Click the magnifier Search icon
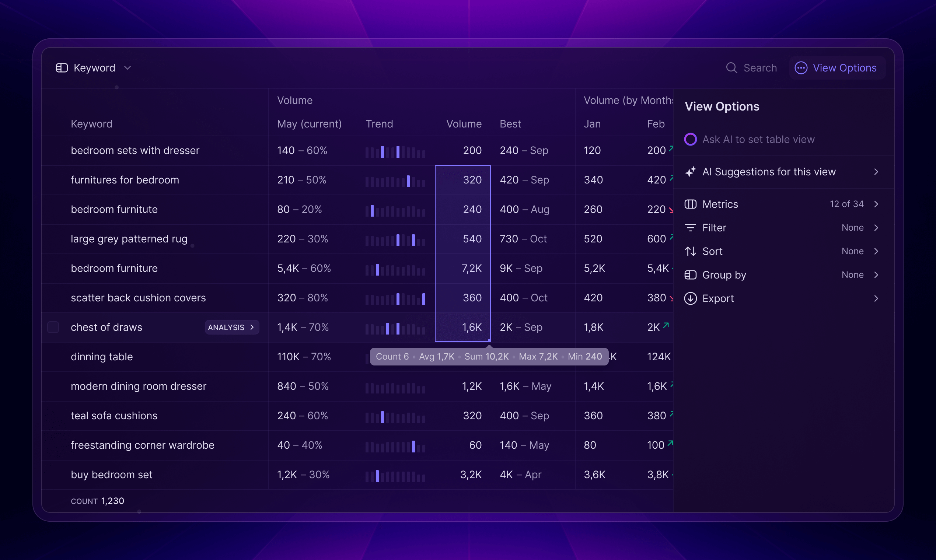 tap(731, 68)
